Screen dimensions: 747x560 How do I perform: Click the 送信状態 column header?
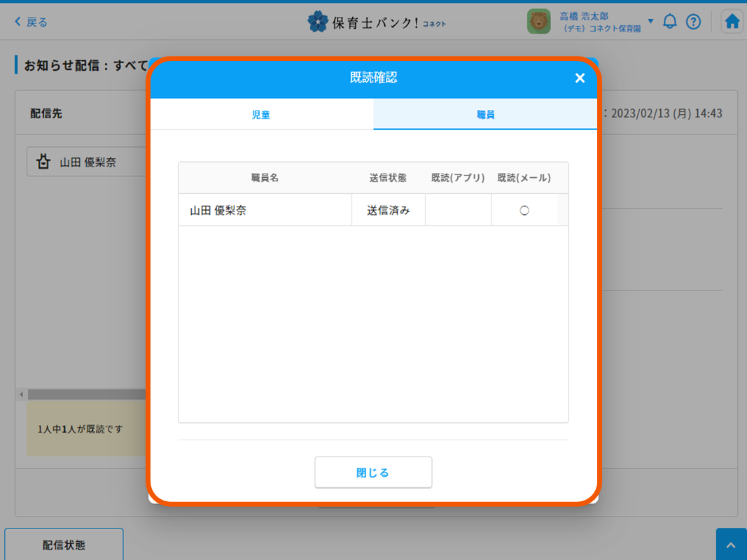coord(388,178)
